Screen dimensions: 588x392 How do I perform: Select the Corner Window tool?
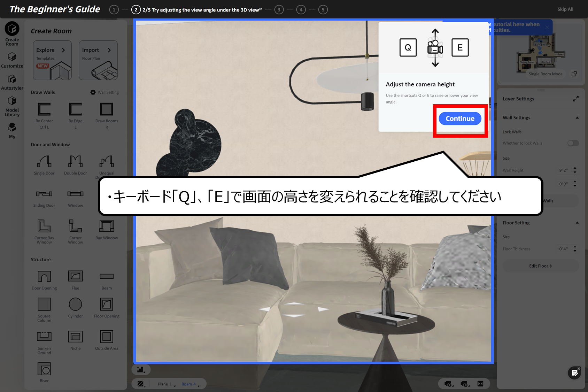coord(75,231)
